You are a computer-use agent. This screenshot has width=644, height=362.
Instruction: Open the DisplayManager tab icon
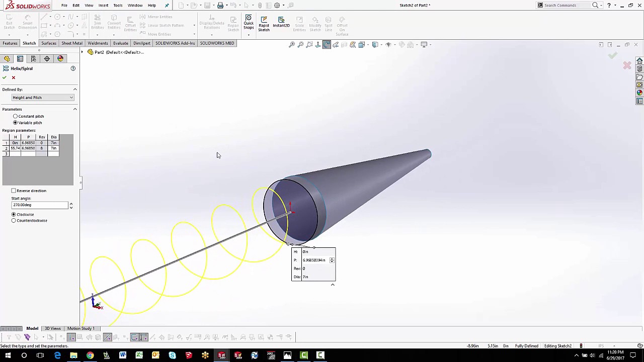point(60,59)
